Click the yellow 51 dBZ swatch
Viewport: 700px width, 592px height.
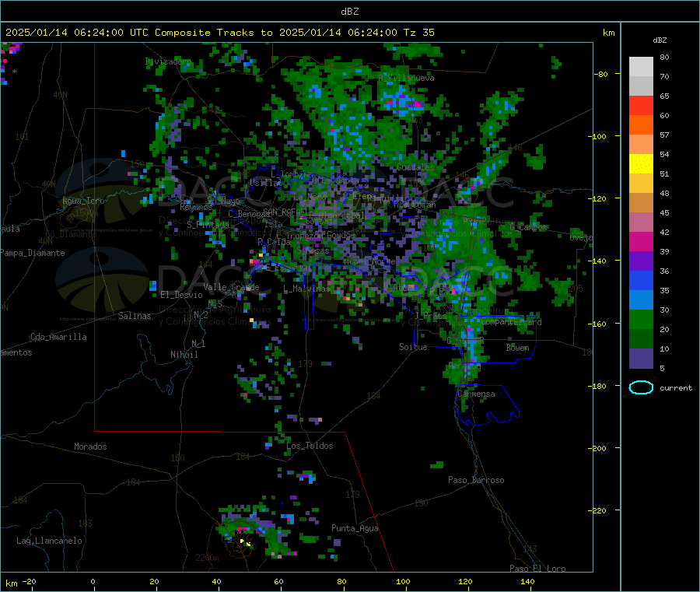[641, 164]
